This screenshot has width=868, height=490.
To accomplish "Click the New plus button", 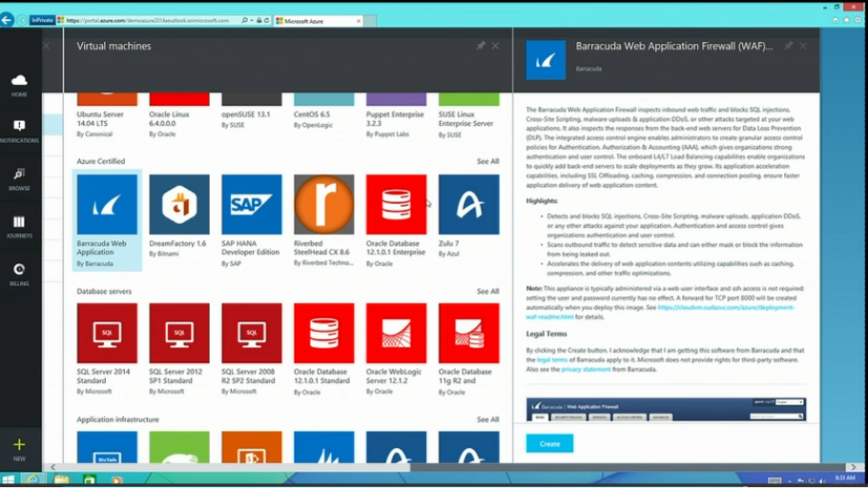I will [19, 450].
